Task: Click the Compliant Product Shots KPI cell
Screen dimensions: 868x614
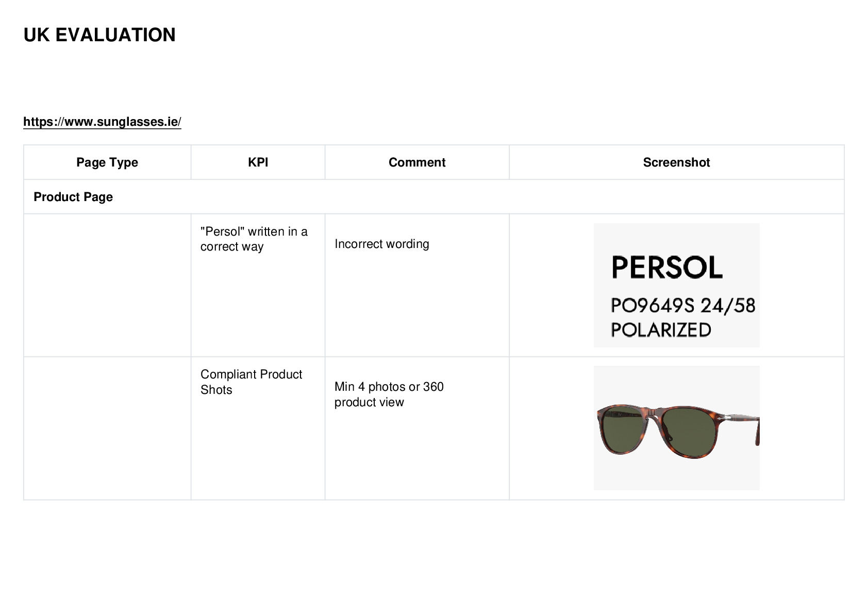Action: tap(251, 382)
